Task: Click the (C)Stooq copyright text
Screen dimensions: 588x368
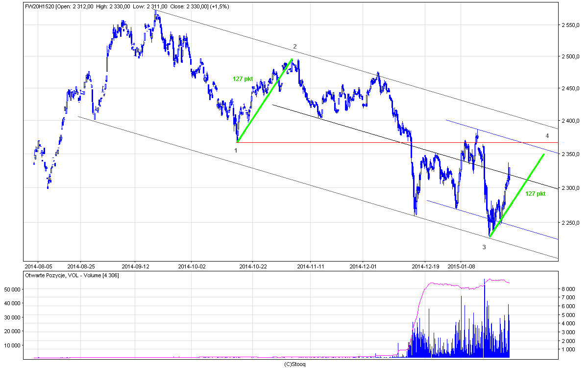Action: pos(294,364)
